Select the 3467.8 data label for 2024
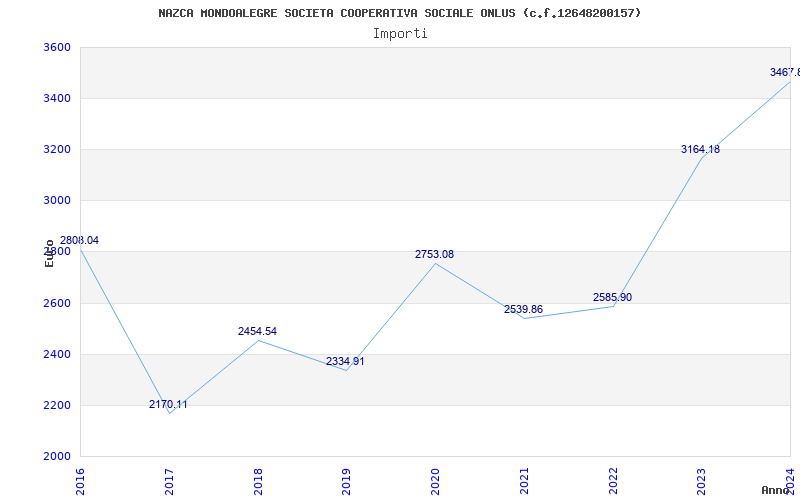This screenshot has width=800, height=500. click(x=785, y=72)
